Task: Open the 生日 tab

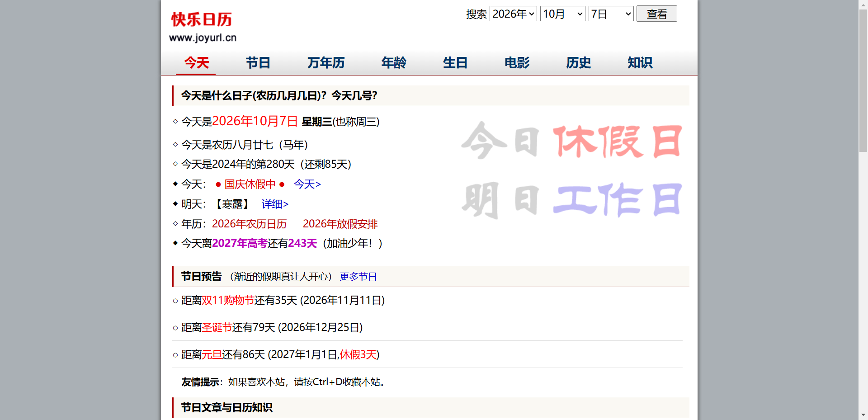Action: (455, 62)
